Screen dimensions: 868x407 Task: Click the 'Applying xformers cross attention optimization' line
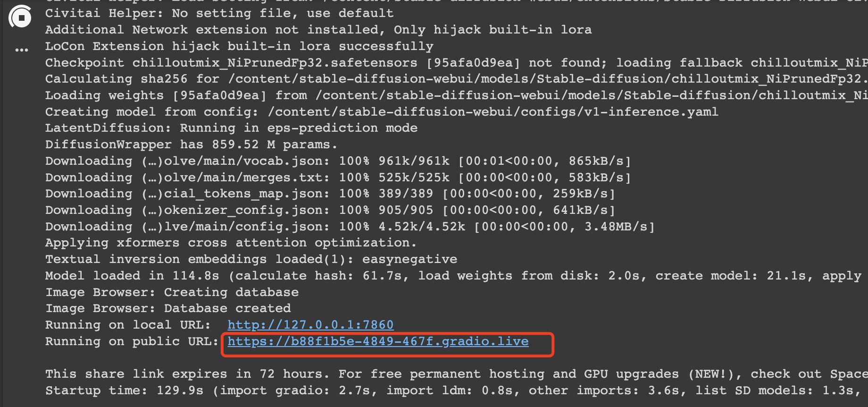click(231, 243)
